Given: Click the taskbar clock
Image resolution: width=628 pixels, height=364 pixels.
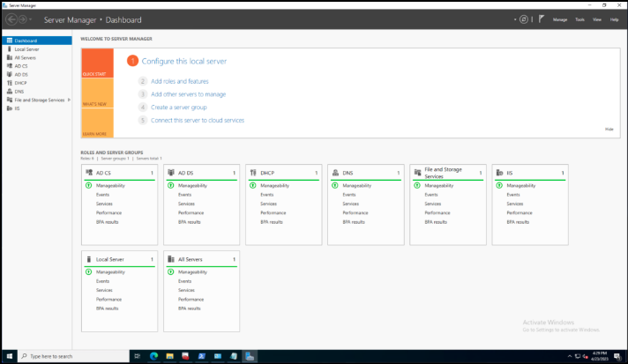Looking at the screenshot, I should point(600,356).
